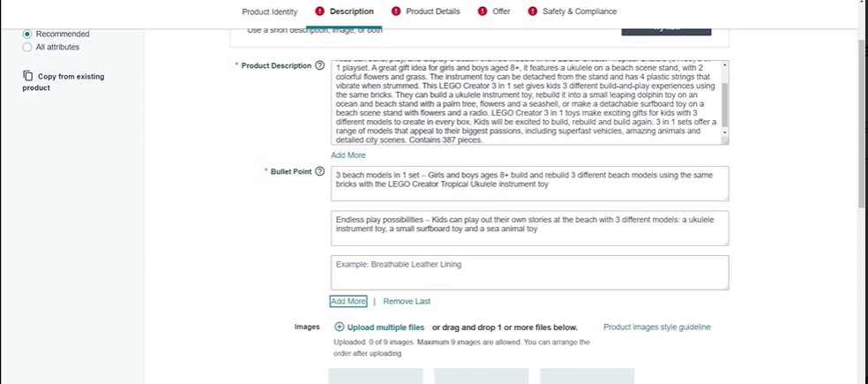Screen dimensions: 868x384
Task: Click the first image upload placeholder
Action: point(375,376)
